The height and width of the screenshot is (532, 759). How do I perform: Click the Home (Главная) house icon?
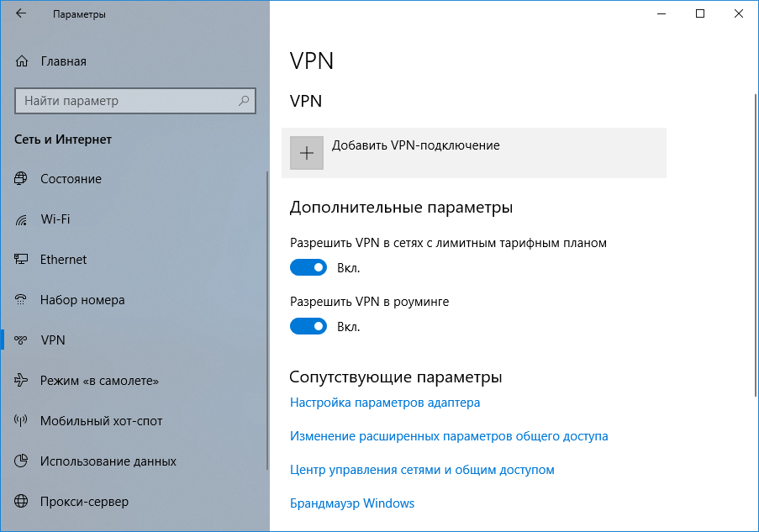tap(22, 61)
